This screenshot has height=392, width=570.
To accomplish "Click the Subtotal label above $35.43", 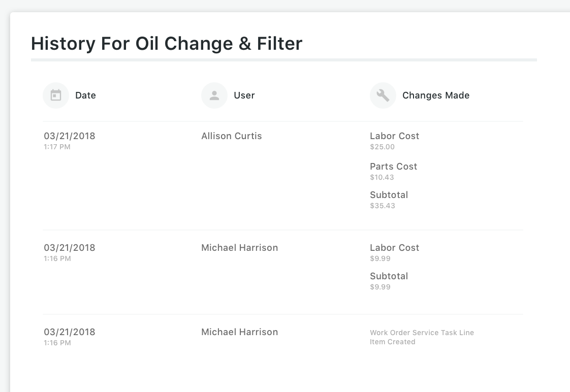I will 389,195.
